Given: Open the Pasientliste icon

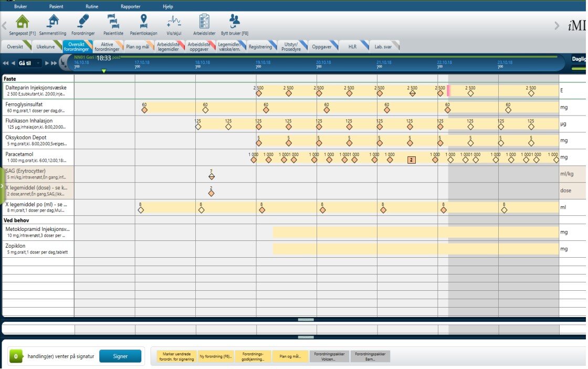Looking at the screenshot, I should tap(113, 22).
